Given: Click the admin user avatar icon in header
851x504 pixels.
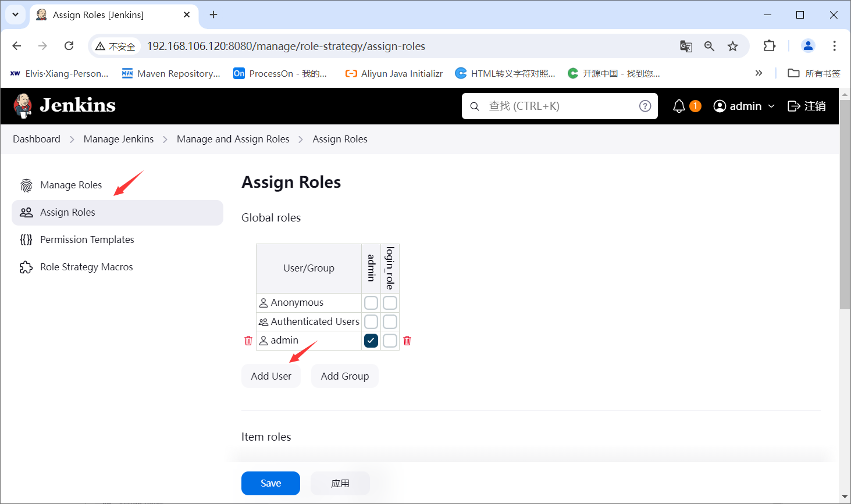Looking at the screenshot, I should coord(720,106).
